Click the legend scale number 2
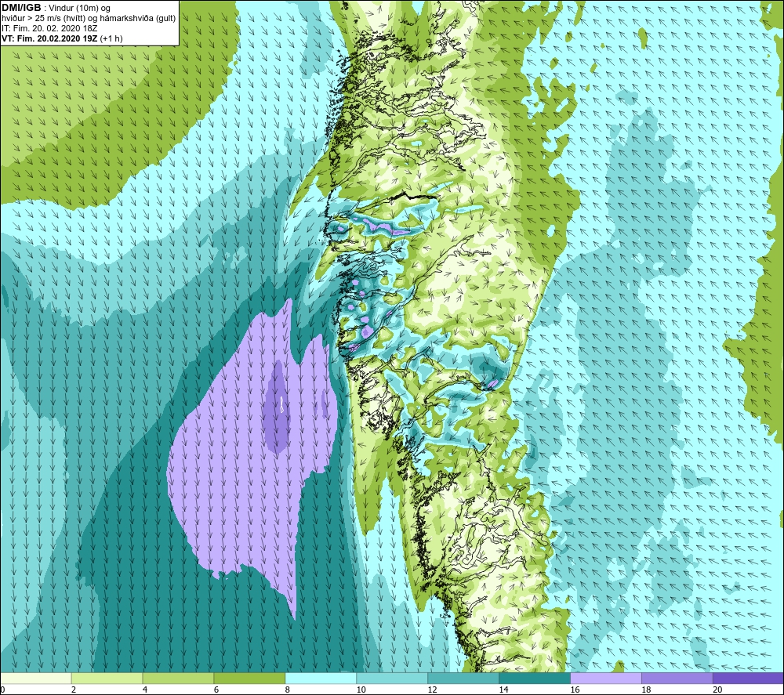The height and width of the screenshot is (695, 784). 74,690
